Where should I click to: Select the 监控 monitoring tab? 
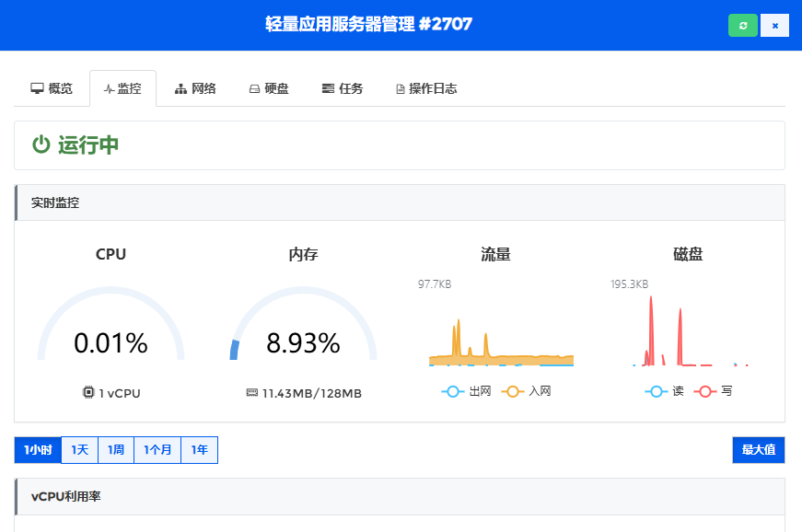point(122,88)
